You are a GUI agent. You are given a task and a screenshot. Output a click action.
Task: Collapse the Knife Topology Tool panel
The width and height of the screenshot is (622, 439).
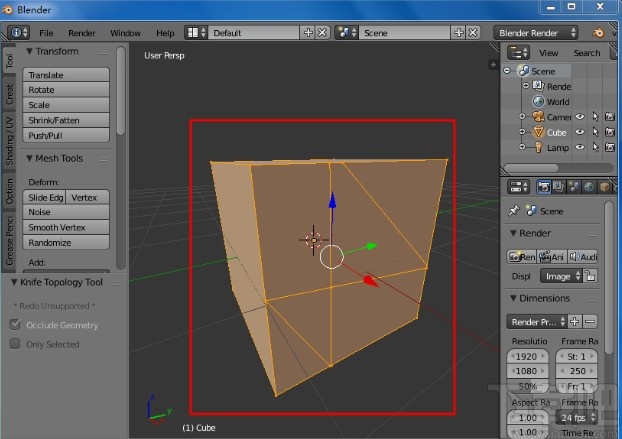coord(14,282)
